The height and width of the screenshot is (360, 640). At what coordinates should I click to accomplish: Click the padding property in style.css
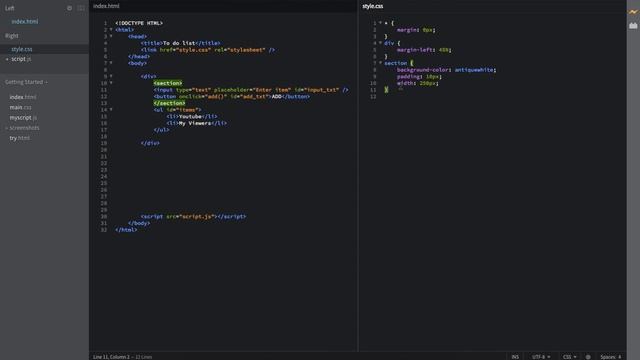click(x=408, y=76)
